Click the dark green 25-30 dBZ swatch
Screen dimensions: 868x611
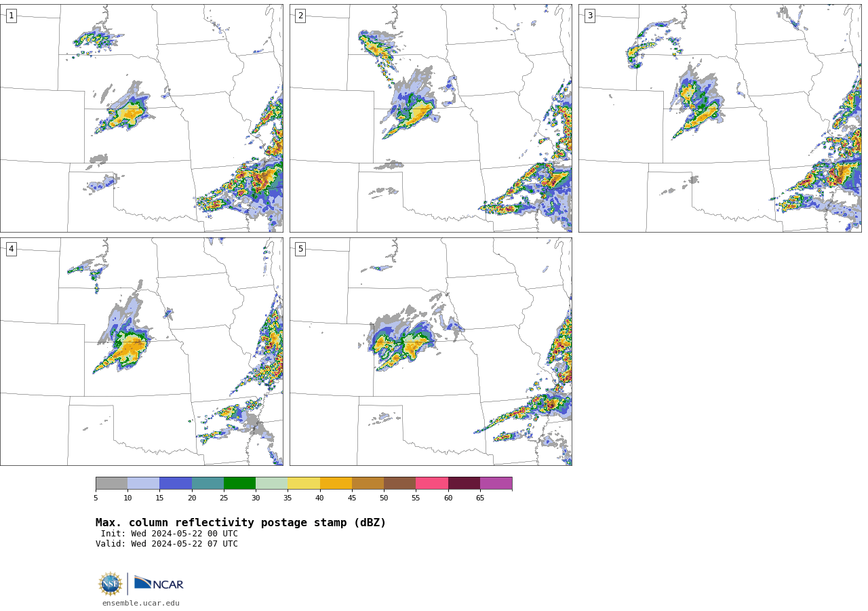pyautogui.click(x=239, y=483)
